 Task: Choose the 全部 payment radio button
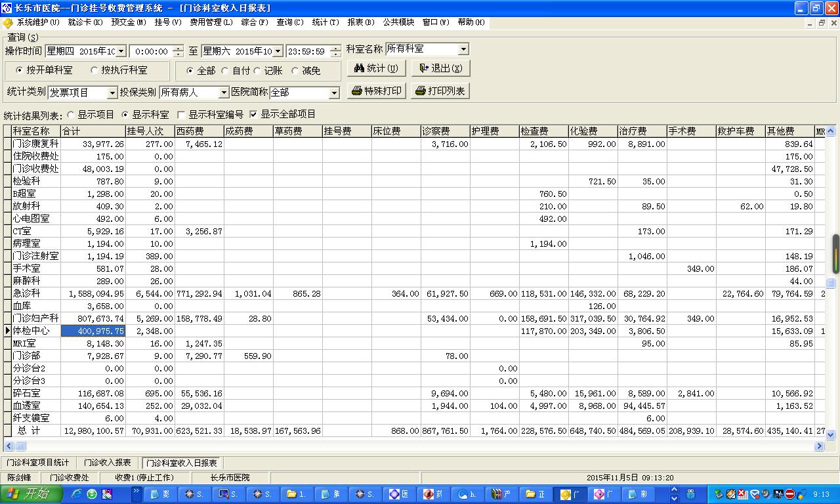pyautogui.click(x=201, y=71)
